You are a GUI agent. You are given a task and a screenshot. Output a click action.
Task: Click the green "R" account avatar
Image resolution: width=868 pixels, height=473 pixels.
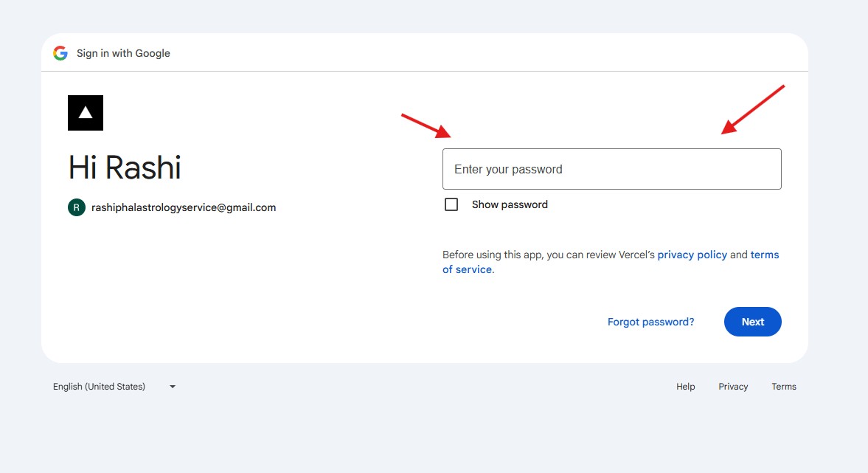click(x=76, y=207)
